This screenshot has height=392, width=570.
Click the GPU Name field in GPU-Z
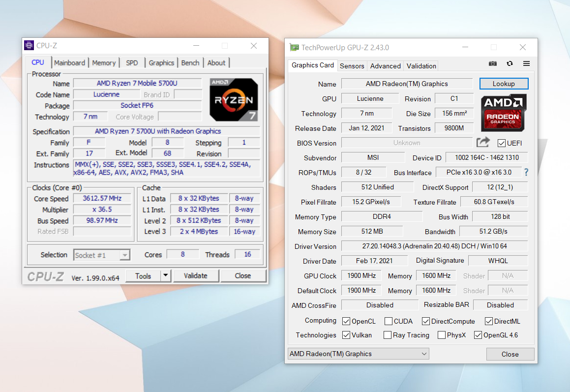pyautogui.click(x=407, y=84)
